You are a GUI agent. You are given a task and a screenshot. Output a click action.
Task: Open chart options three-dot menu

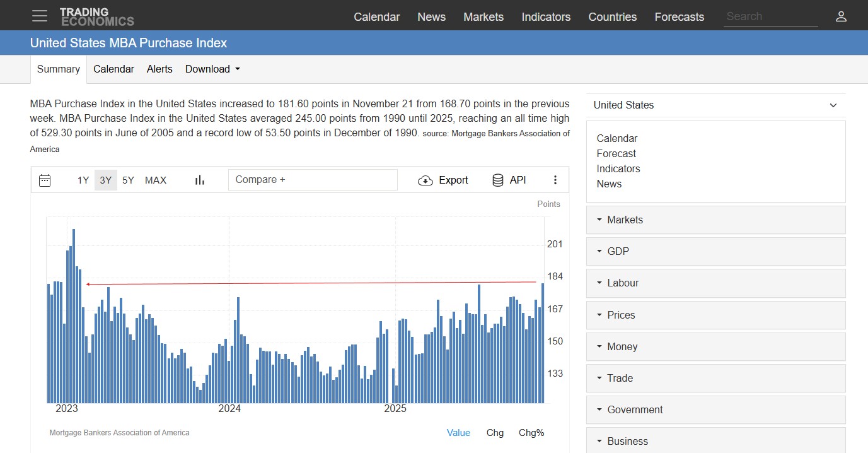pyautogui.click(x=555, y=180)
